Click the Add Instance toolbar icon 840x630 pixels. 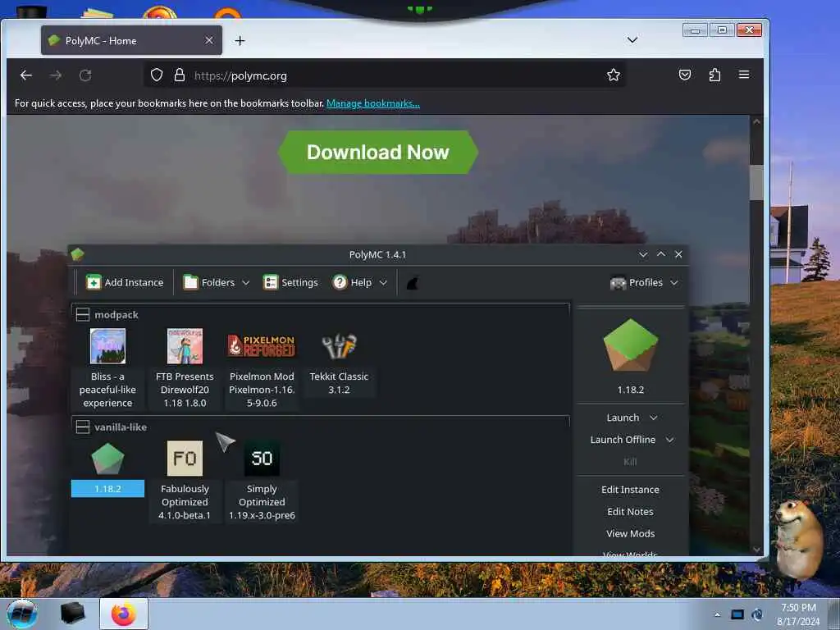(x=94, y=282)
